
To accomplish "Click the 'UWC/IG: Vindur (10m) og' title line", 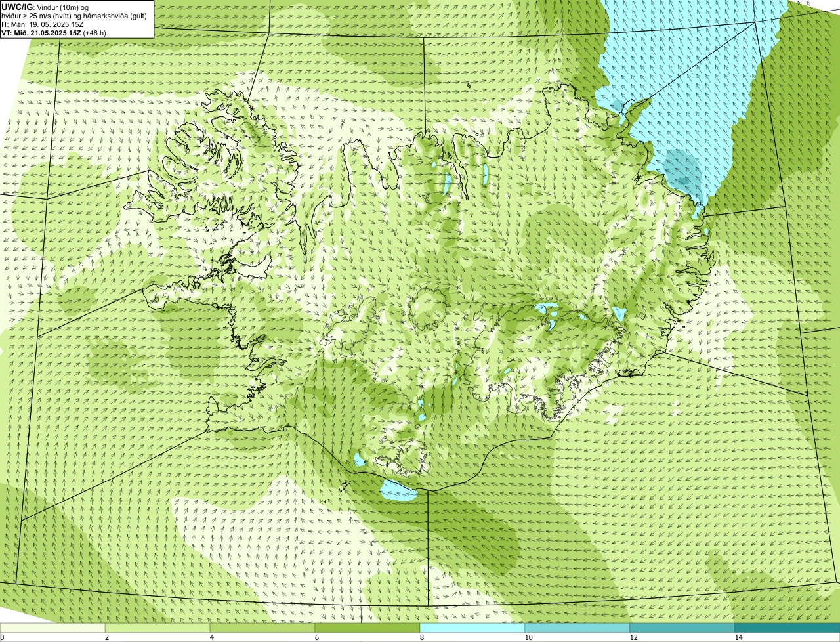I will (45, 7).
